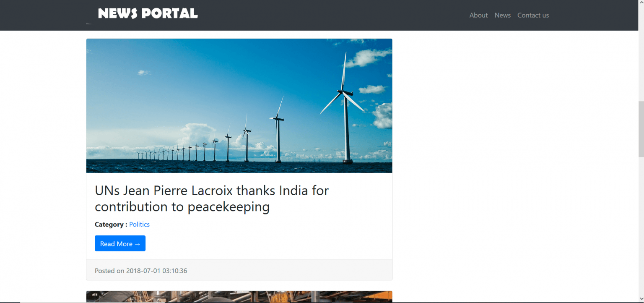The height and width of the screenshot is (303, 644).
Task: Click the scrollbar up arrow
Action: point(641,3)
